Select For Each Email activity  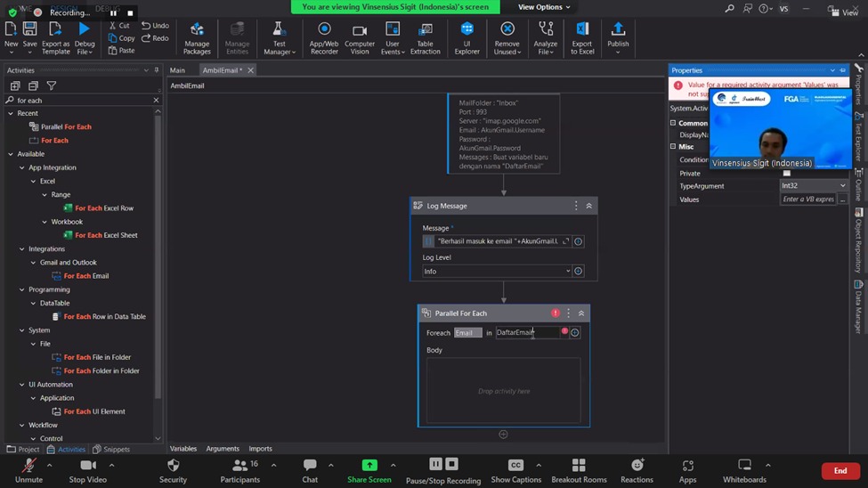[80, 276]
